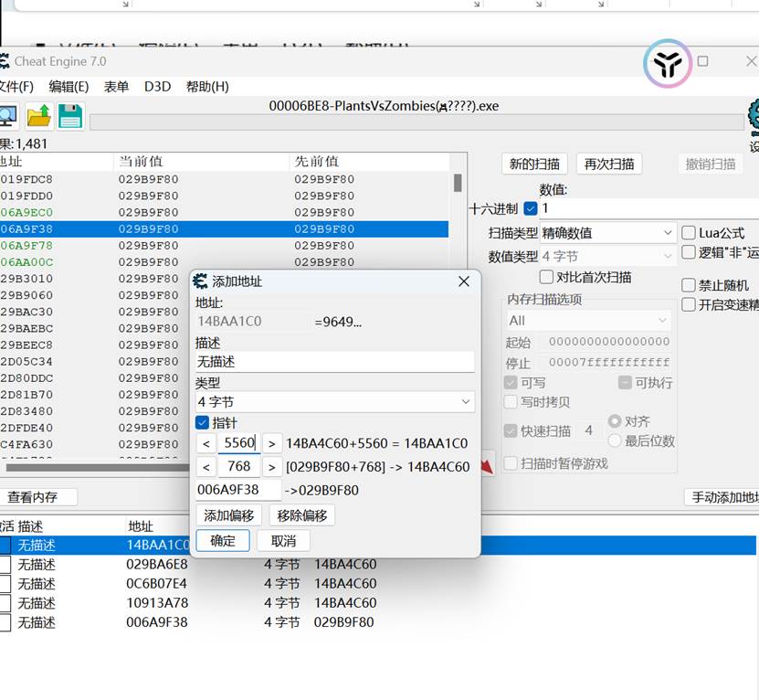The image size is (759, 700).
Task: Toggle the 可写 checkbox
Action: (511, 383)
